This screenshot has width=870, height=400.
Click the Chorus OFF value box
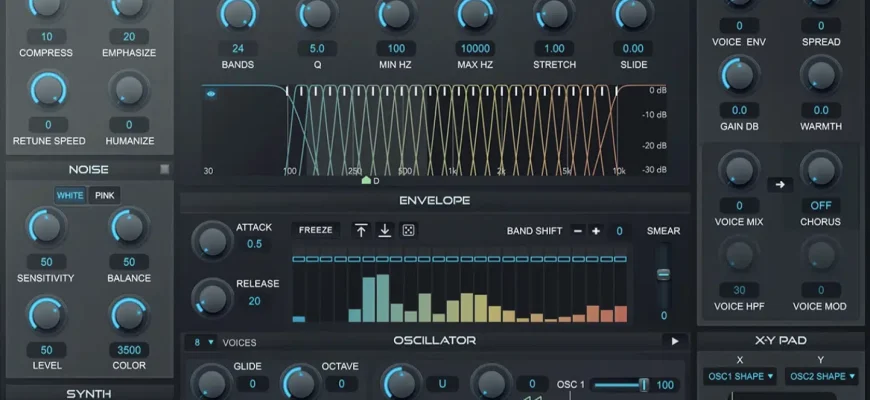click(820, 204)
